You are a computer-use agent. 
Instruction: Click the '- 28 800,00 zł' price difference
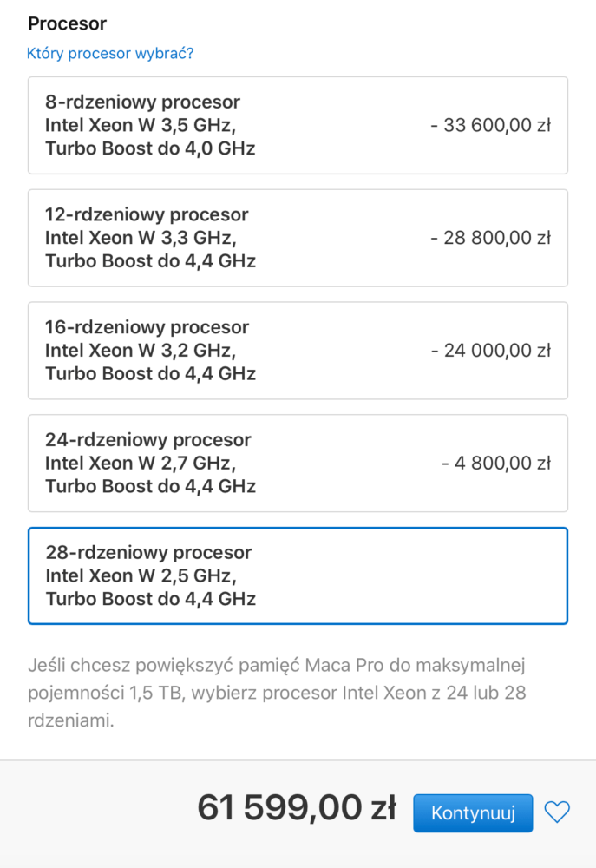tap(491, 238)
